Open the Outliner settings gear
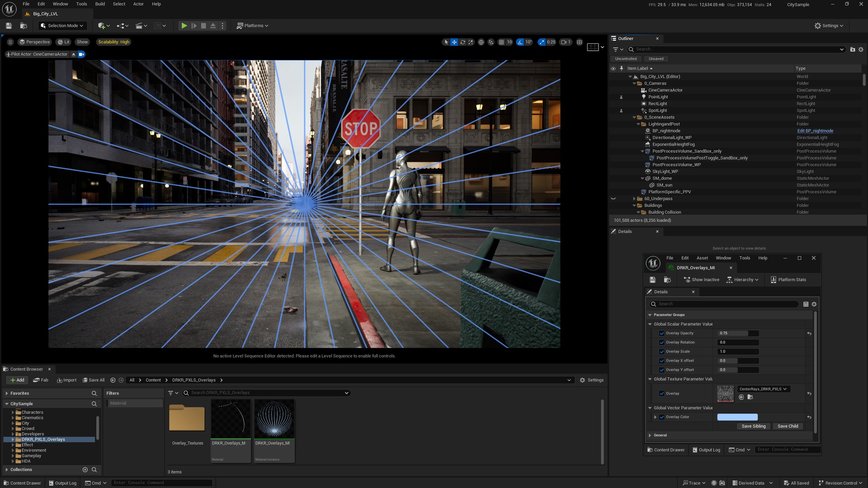Viewport: 868px width, 488px height. coord(861,49)
